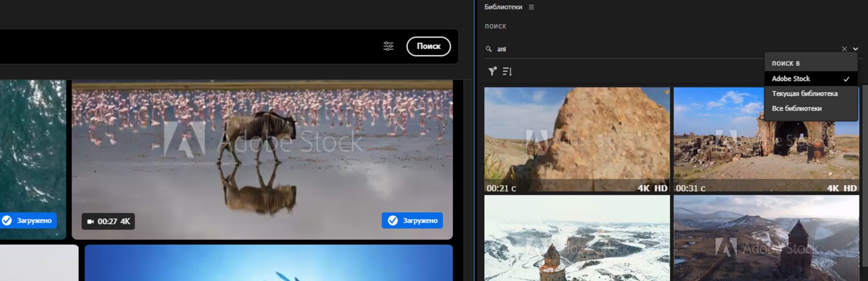Click the HD label on ruins clip
The width and height of the screenshot is (868, 281).
point(850,188)
